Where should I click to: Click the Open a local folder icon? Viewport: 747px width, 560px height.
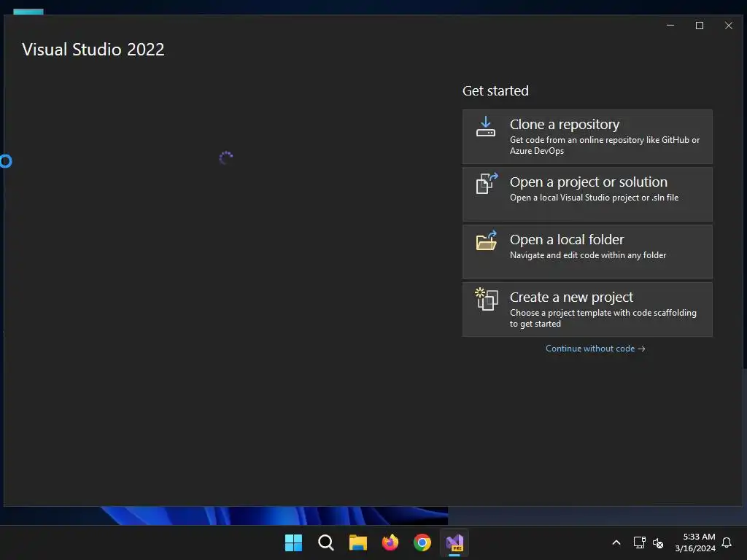[487, 241]
